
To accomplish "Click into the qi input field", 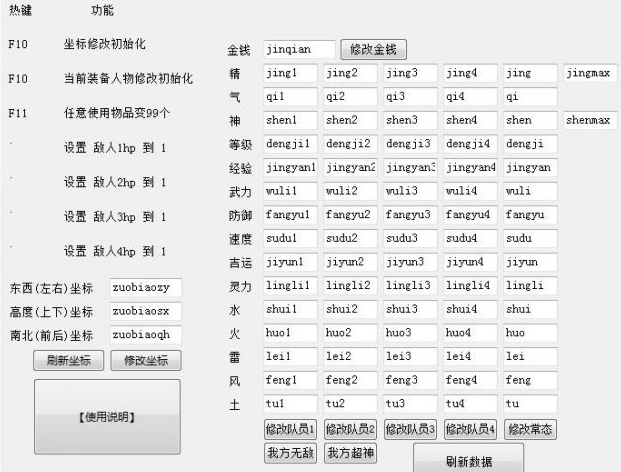I will point(530,97).
